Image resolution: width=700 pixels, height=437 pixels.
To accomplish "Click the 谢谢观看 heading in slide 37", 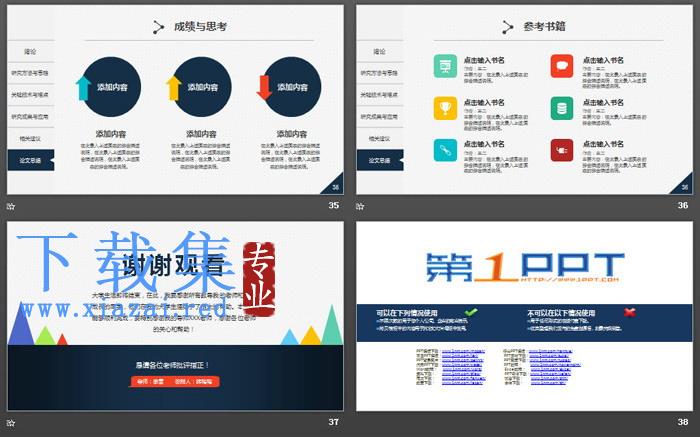I will [173, 266].
